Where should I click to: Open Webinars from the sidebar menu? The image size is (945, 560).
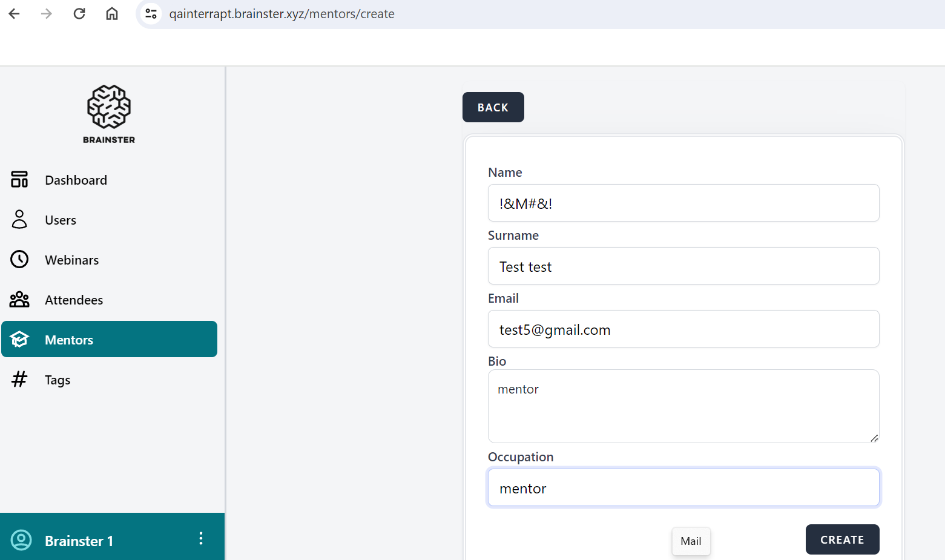(x=71, y=260)
